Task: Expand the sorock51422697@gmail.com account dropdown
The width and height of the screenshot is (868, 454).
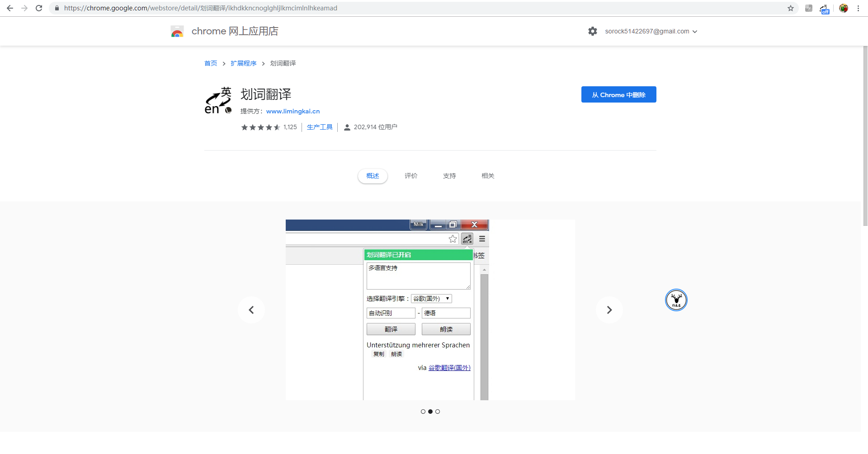Action: (651, 31)
